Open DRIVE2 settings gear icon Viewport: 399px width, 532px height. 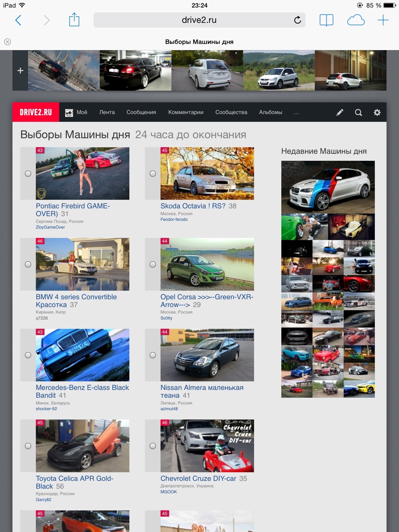coord(377,112)
